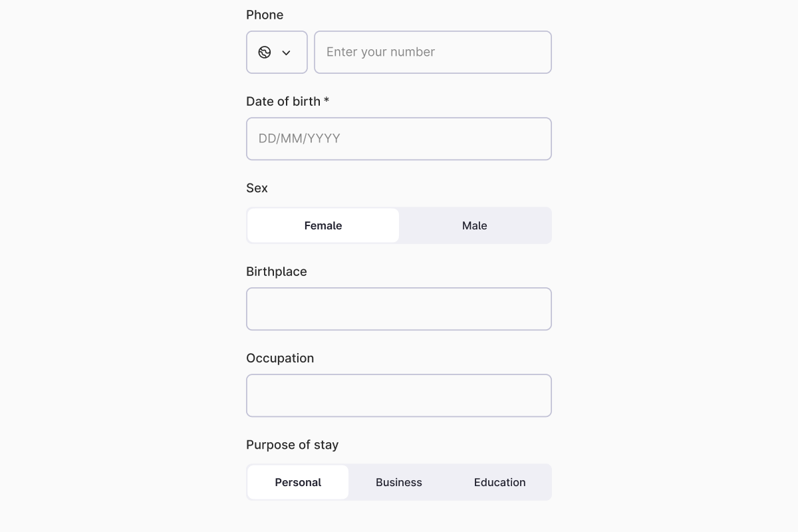Click into the Birthplace text field
The width and height of the screenshot is (798, 532).
(x=399, y=309)
